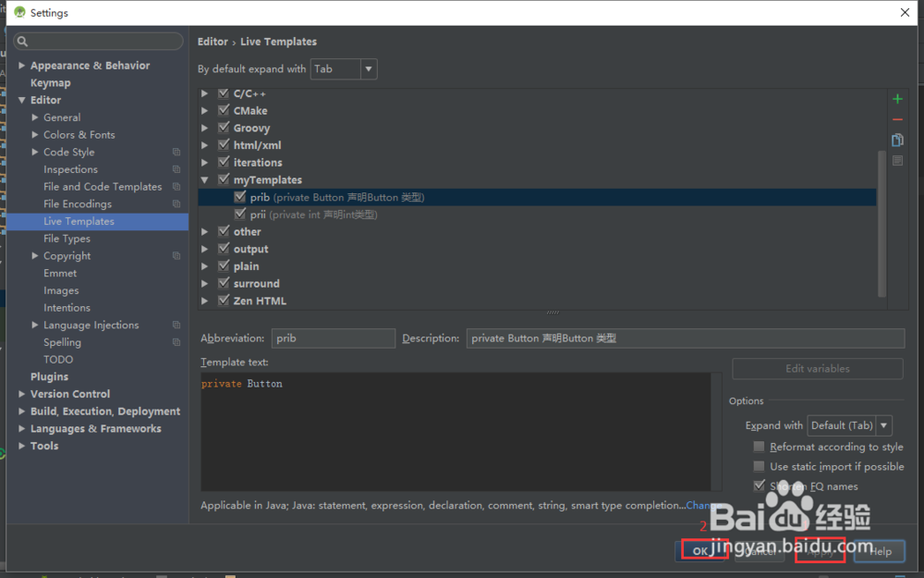Open the Expand with Default (Tab) dropdown

coord(882,425)
